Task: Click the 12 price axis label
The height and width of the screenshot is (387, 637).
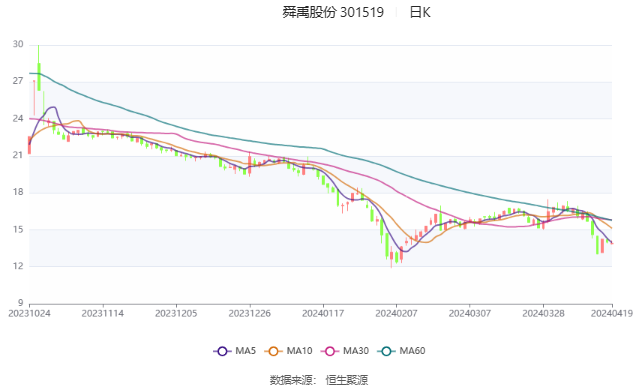Action: [x=18, y=266]
